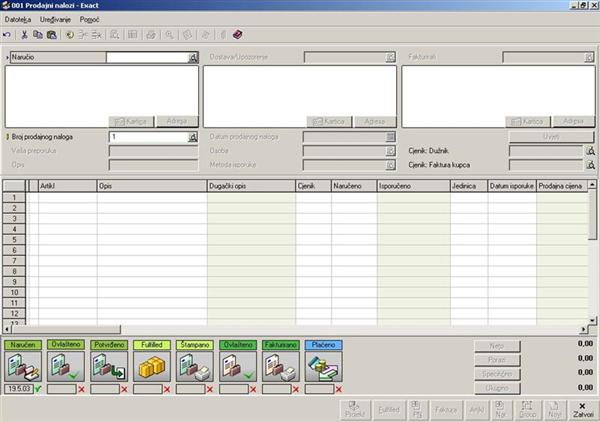
Task: Click the Naručen status icon
Action: [19, 367]
